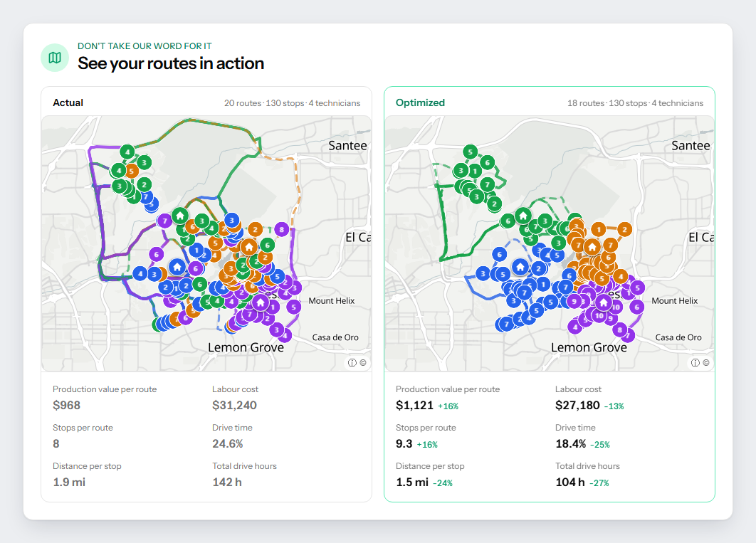This screenshot has width=756, height=543.
Task: Click the 142 h total drive hours
Action: pyautogui.click(x=227, y=483)
